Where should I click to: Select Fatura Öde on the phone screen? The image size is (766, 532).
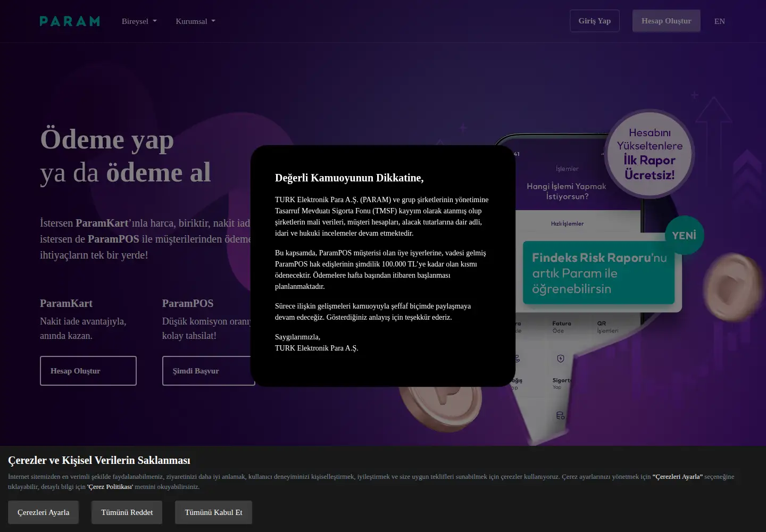(561, 327)
